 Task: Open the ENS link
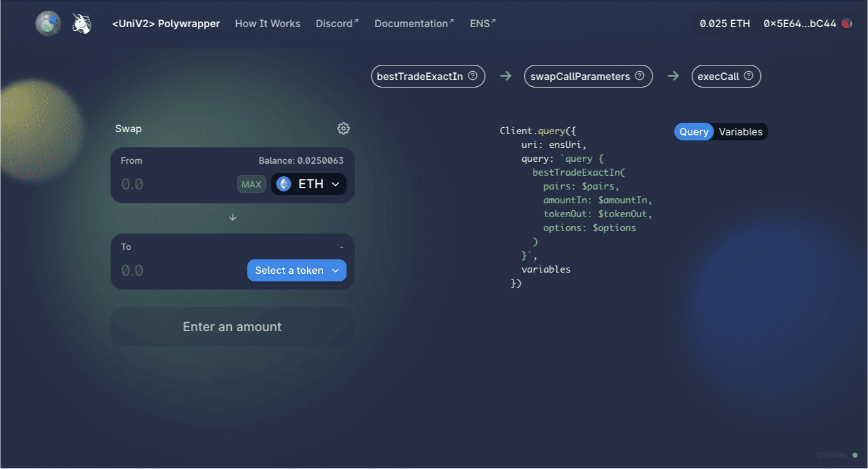[x=483, y=23]
